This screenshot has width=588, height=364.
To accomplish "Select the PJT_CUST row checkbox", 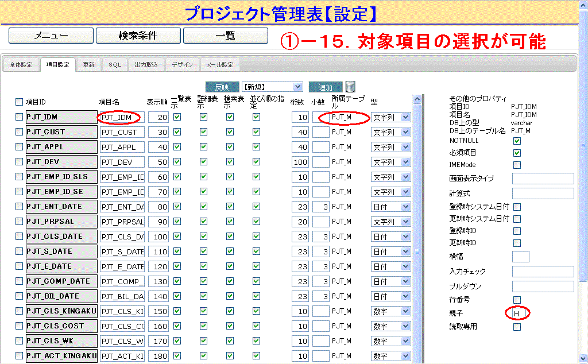I will point(20,132).
